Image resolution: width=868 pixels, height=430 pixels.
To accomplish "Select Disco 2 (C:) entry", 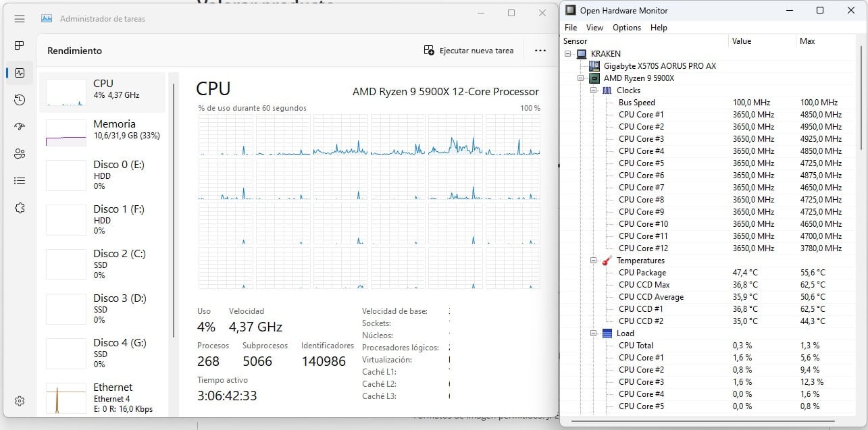I will point(102,265).
